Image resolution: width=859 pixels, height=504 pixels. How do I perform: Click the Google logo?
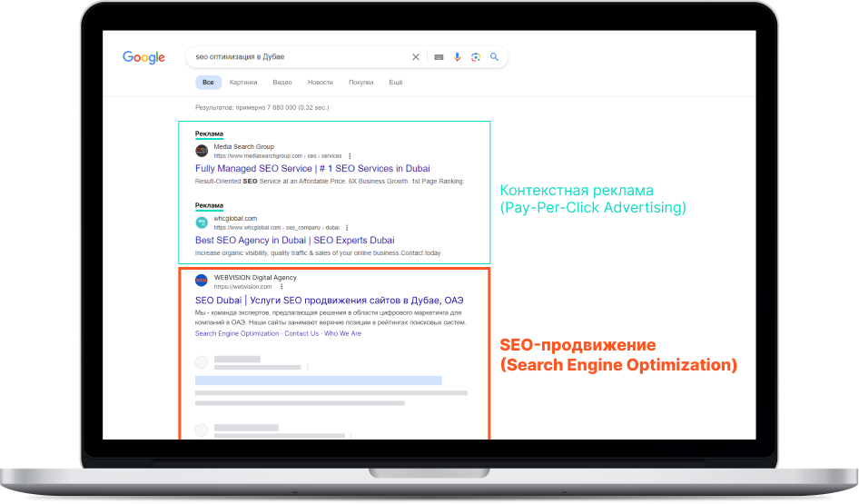[x=143, y=57]
